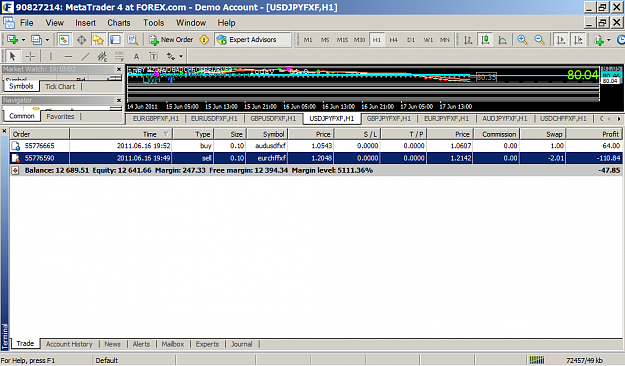Open the File menu
The height and width of the screenshot is (366, 625).
point(27,23)
